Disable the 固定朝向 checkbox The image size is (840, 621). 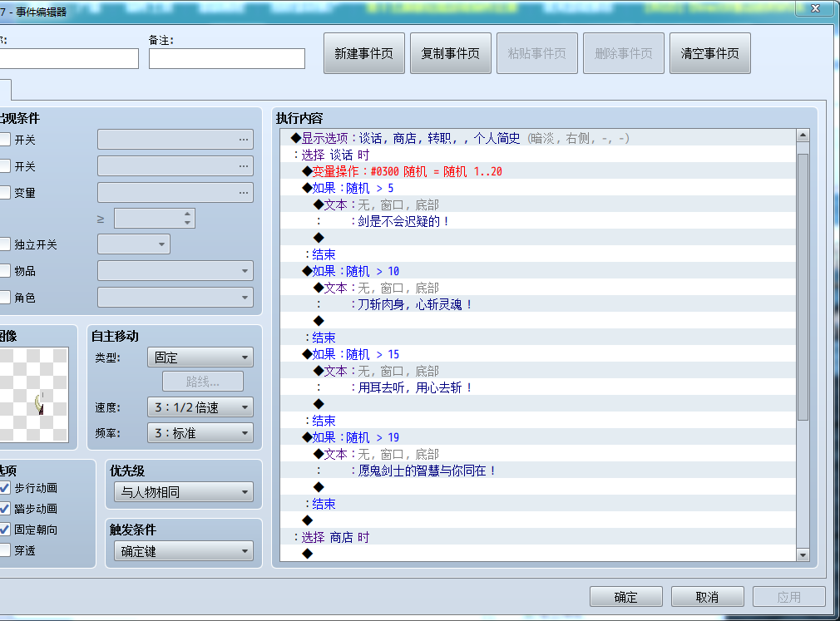point(4,530)
